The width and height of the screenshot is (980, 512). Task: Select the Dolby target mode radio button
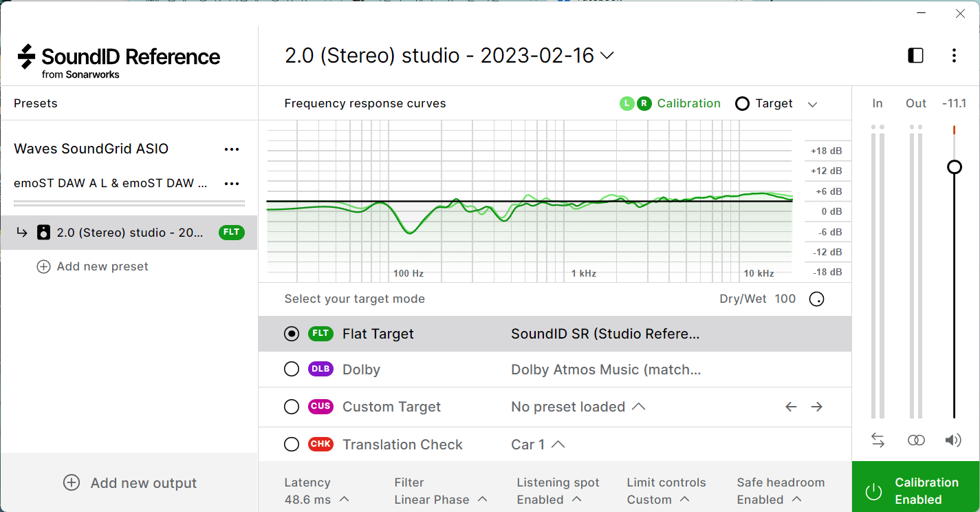click(292, 370)
